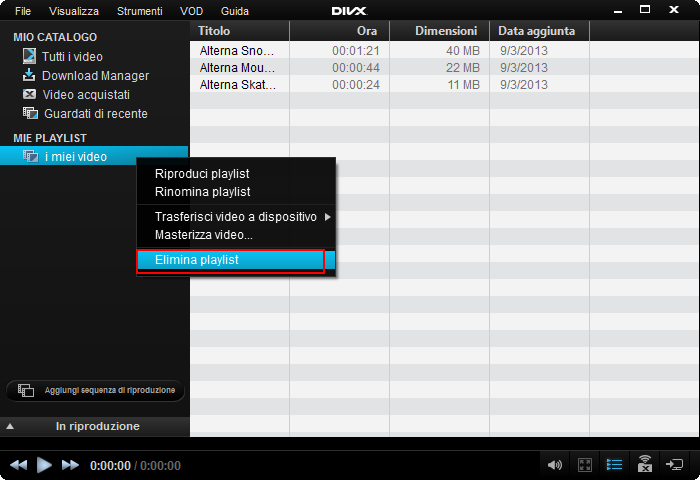Screen dimensions: 700x480
Task: Close the DivX window
Action: (x=674, y=9)
